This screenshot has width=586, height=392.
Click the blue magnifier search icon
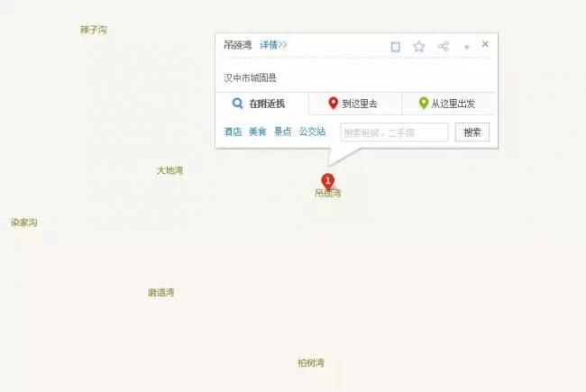237,103
